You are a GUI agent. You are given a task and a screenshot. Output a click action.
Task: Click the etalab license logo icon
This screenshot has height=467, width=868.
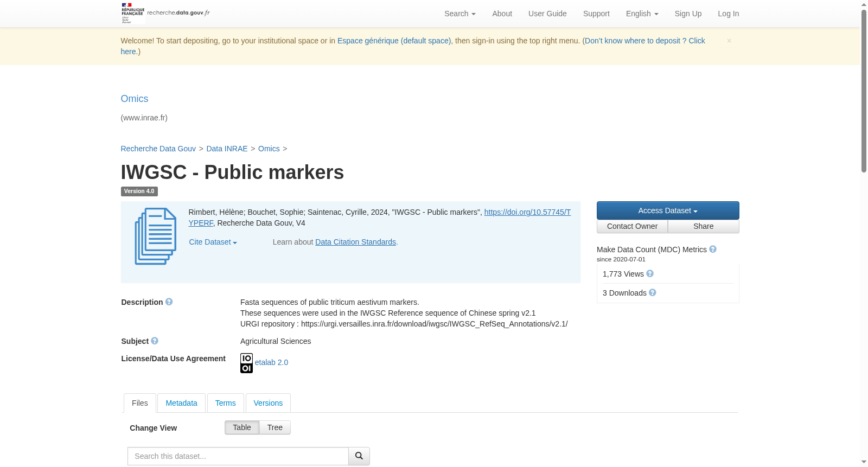[246, 363]
